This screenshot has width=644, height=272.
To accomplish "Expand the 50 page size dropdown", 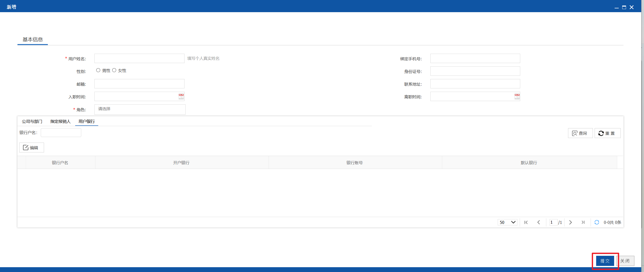I will 508,222.
